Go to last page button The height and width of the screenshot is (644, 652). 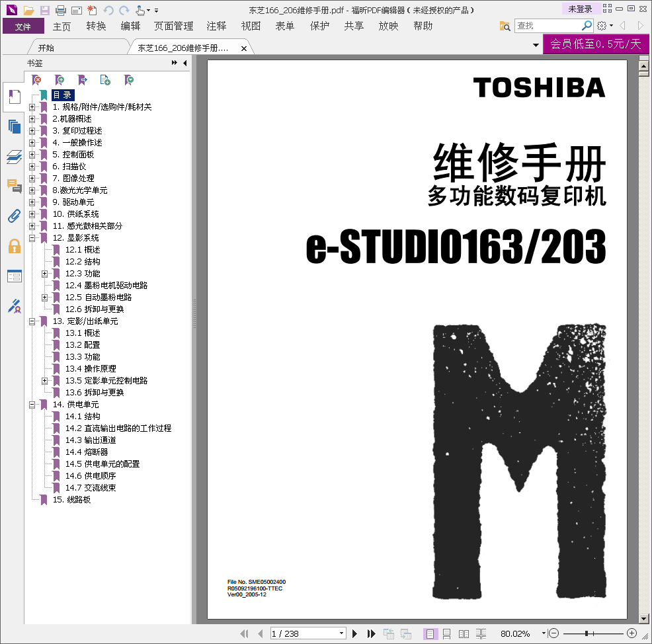point(372,633)
